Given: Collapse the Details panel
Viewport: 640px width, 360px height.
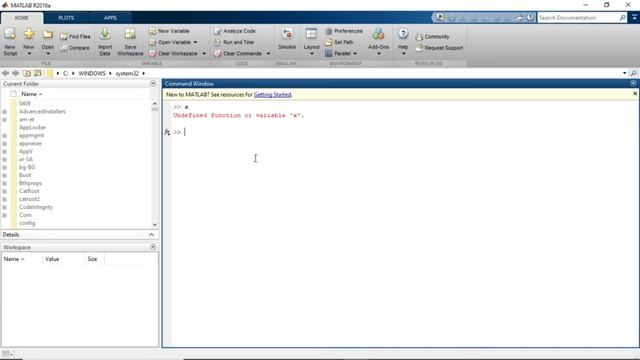Looking at the screenshot, I should coord(151,235).
